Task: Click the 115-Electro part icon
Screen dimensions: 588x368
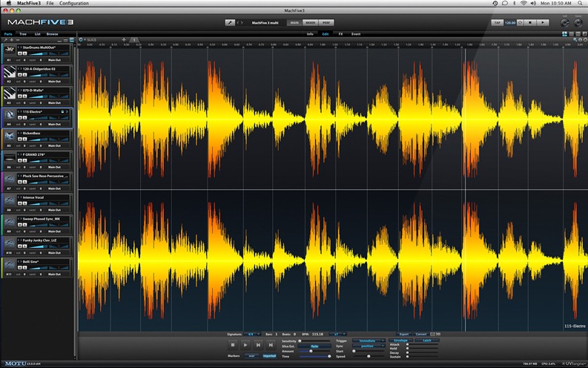Action: click(x=10, y=115)
